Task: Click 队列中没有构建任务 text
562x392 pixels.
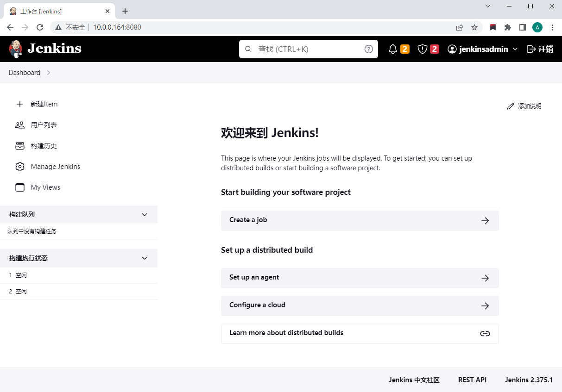Action: coord(32,231)
